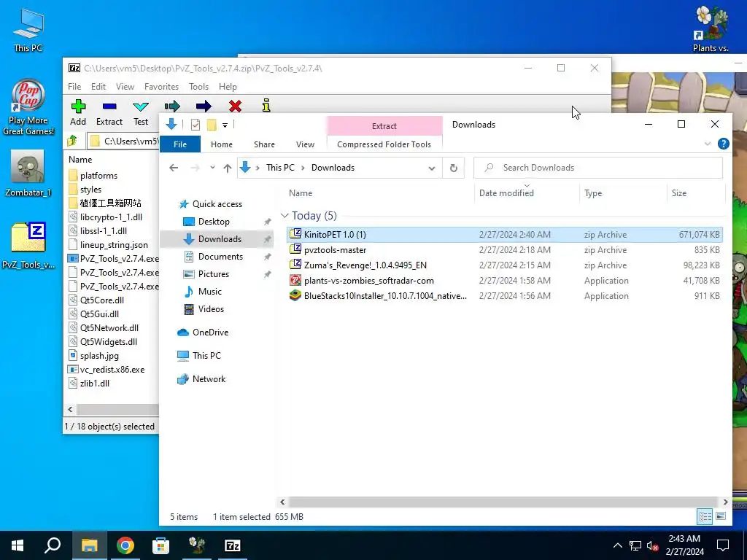Screen dimensions: 747x560
Task: Open Explorer Help question mark icon
Action: pyautogui.click(x=723, y=144)
